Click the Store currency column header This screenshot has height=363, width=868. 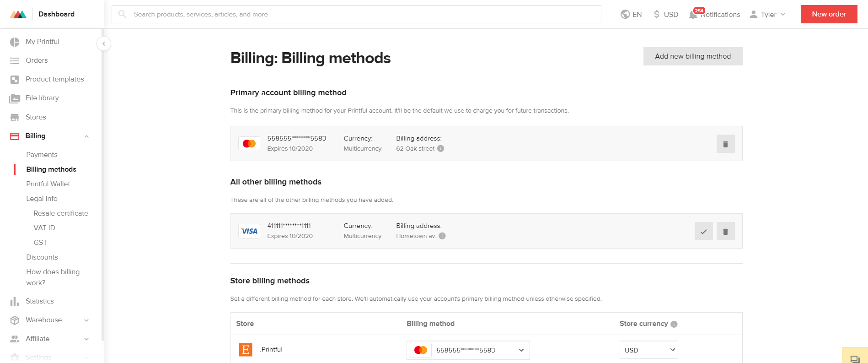(643, 324)
